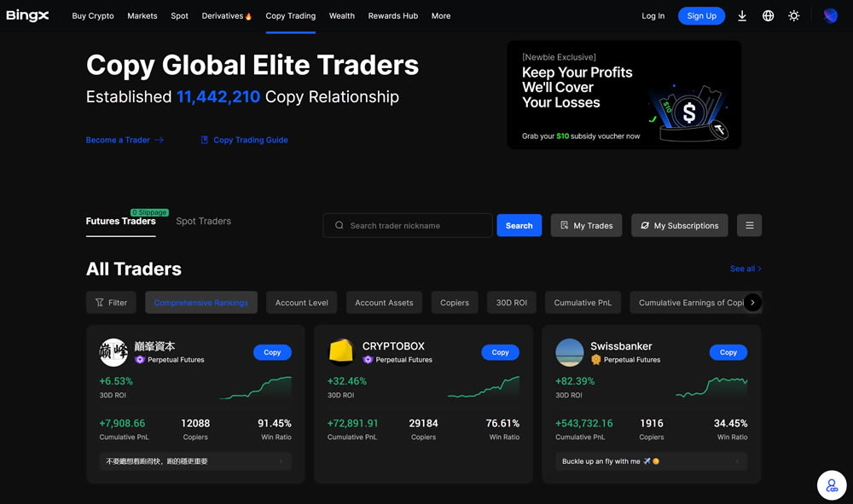Open the list view menu icon
This screenshot has height=504, width=853.
749,225
